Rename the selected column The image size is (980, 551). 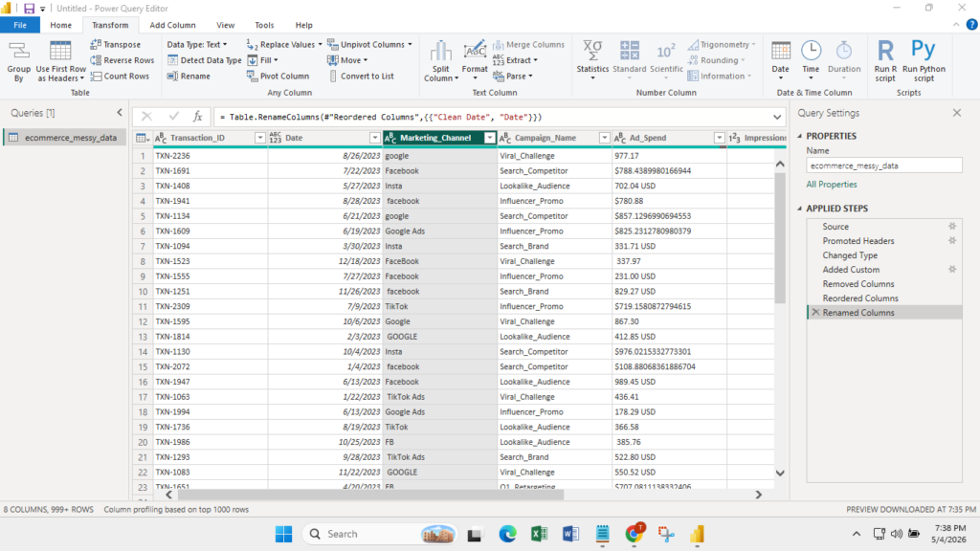(189, 76)
